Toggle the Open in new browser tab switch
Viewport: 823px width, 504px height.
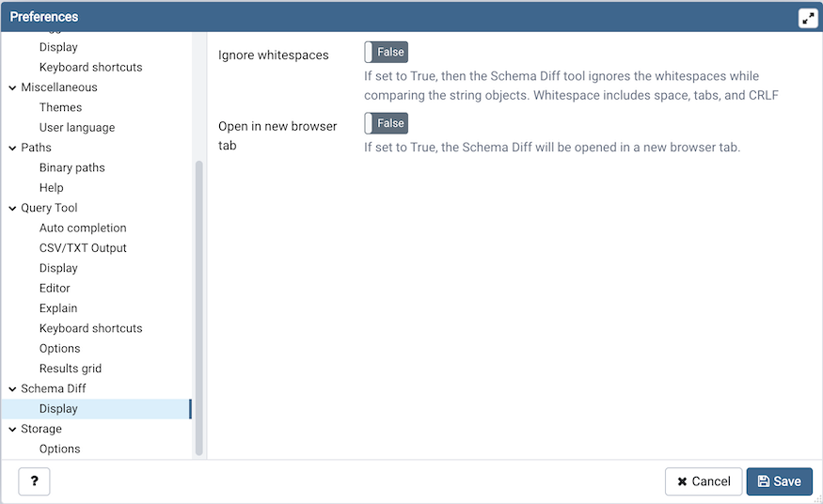tap(386, 123)
